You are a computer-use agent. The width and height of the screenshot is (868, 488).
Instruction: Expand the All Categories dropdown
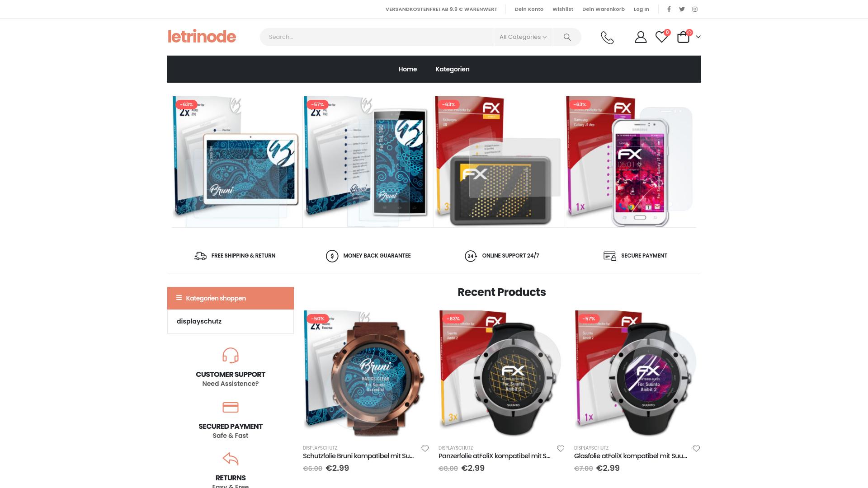[x=523, y=37]
